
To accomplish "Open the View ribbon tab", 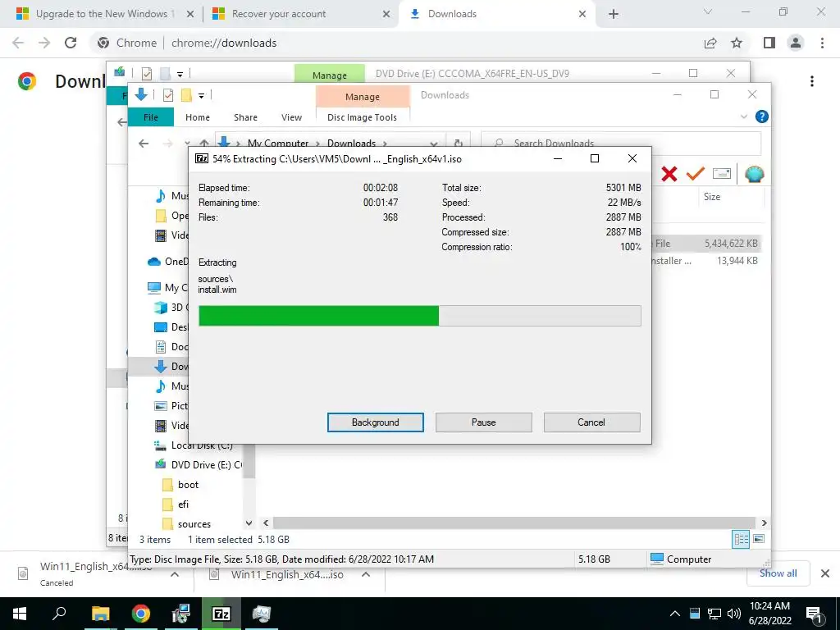I will click(x=291, y=116).
